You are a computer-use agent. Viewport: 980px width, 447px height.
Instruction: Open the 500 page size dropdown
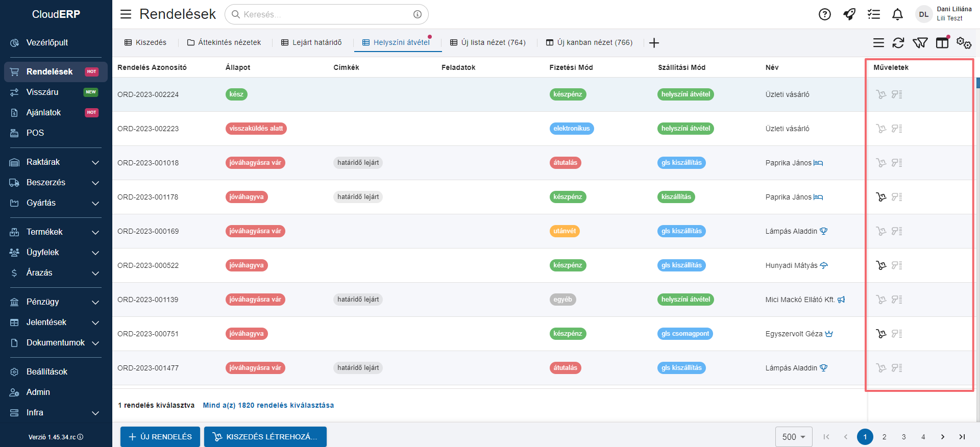coord(794,437)
